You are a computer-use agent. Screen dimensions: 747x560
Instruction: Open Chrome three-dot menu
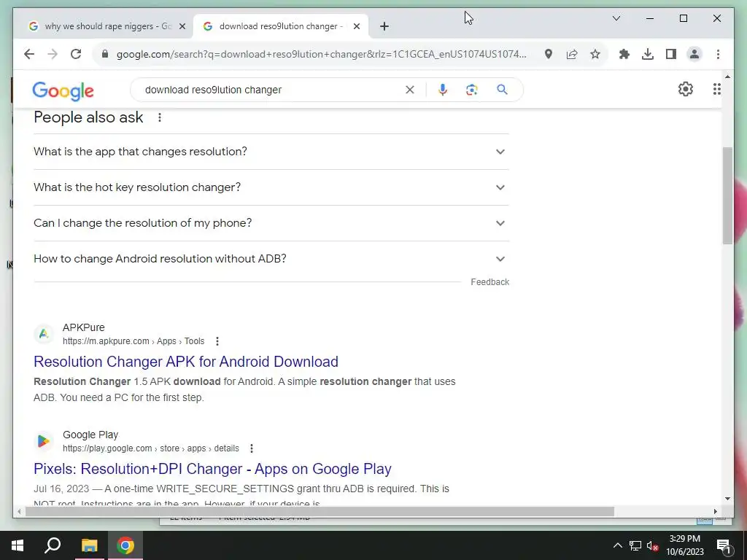pyautogui.click(x=718, y=54)
